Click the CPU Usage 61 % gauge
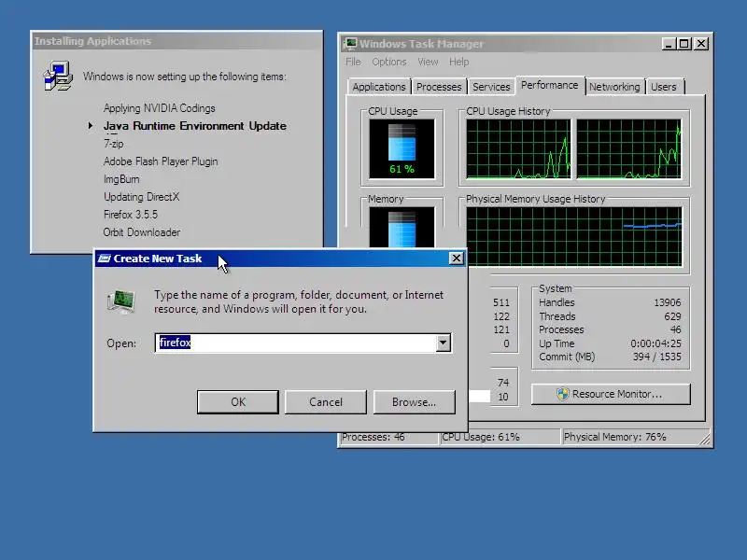Screen dimensions: 747x560 402,148
